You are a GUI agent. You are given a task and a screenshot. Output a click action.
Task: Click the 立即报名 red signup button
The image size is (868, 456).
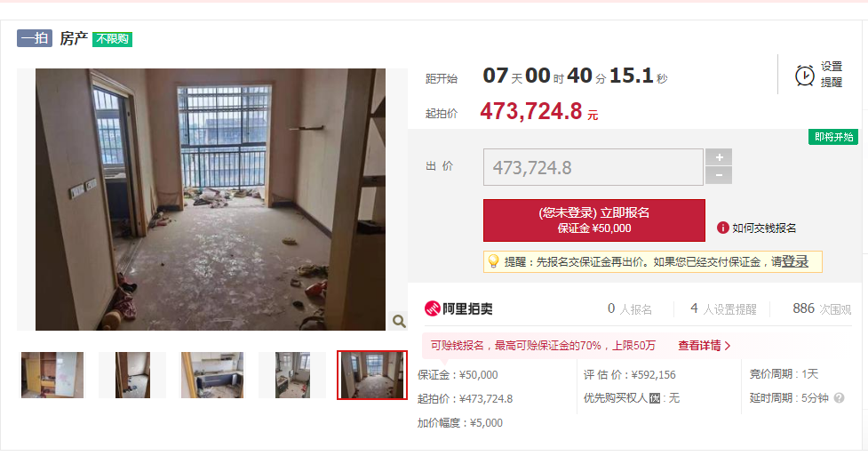(594, 220)
